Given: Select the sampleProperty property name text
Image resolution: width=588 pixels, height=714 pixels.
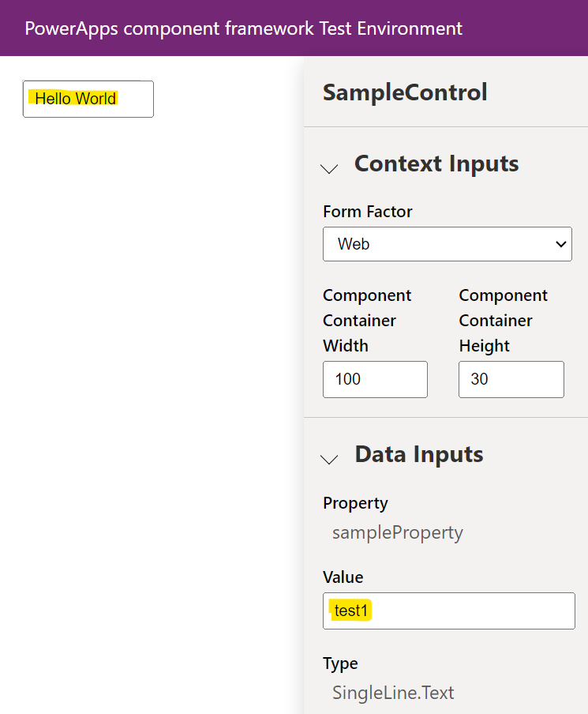Looking at the screenshot, I should (x=397, y=532).
